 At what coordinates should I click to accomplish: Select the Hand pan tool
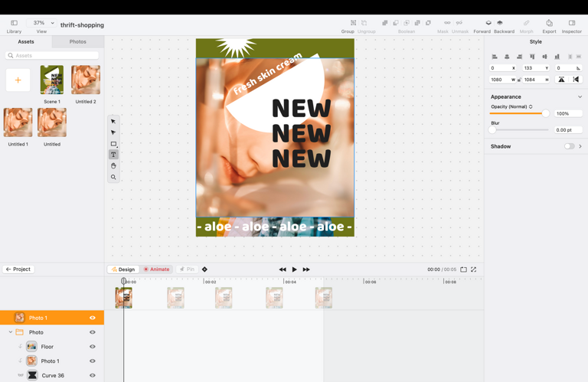coord(113,165)
